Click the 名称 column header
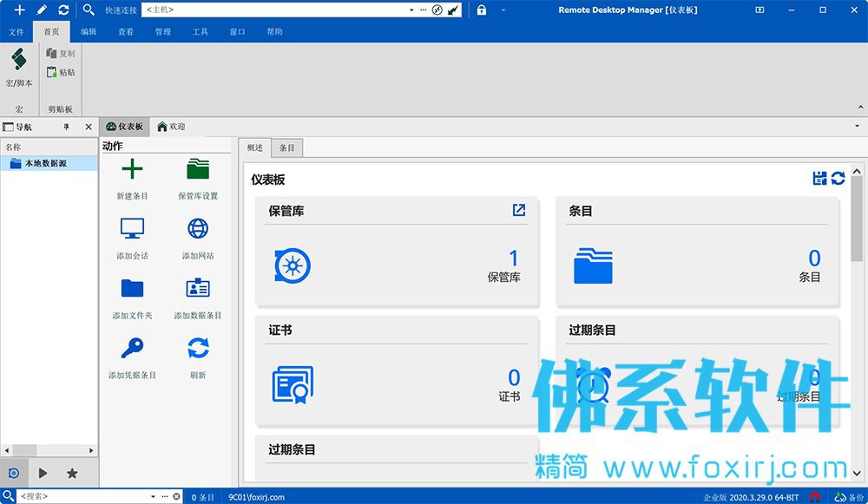The image size is (868, 504). pyautogui.click(x=49, y=147)
